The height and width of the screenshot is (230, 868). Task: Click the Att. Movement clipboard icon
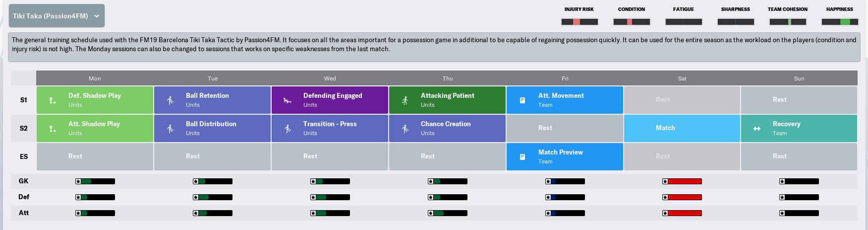pos(522,100)
